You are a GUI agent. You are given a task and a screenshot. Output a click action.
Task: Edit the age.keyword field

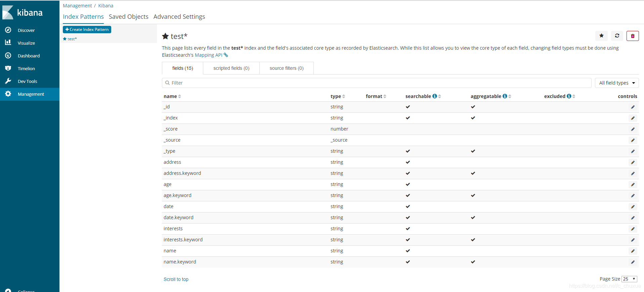(633, 196)
